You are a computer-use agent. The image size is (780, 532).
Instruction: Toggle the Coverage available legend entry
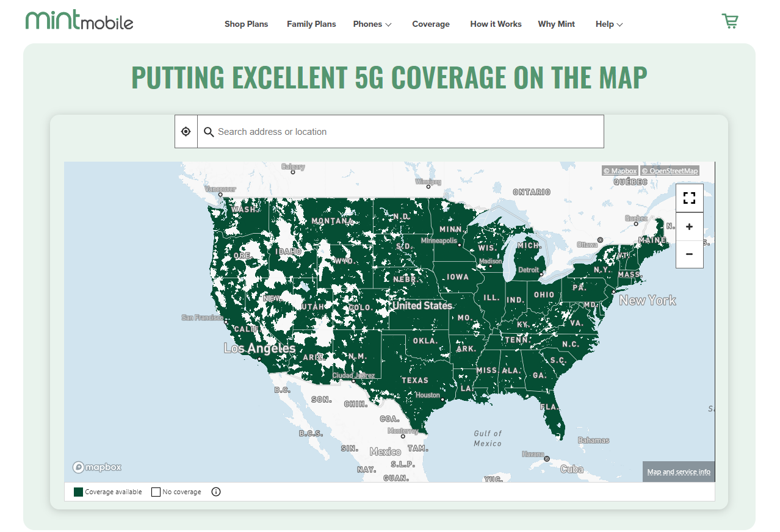tap(108, 491)
